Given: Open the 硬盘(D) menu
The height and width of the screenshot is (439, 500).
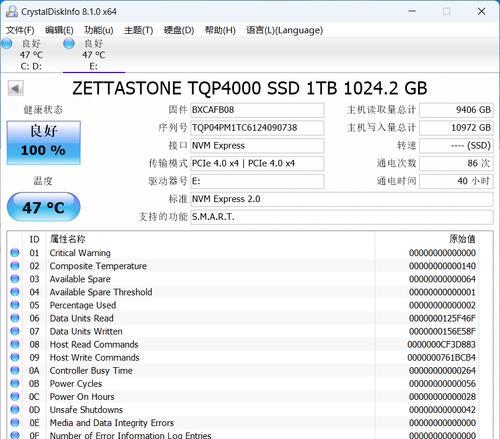Looking at the screenshot, I should point(179,30).
